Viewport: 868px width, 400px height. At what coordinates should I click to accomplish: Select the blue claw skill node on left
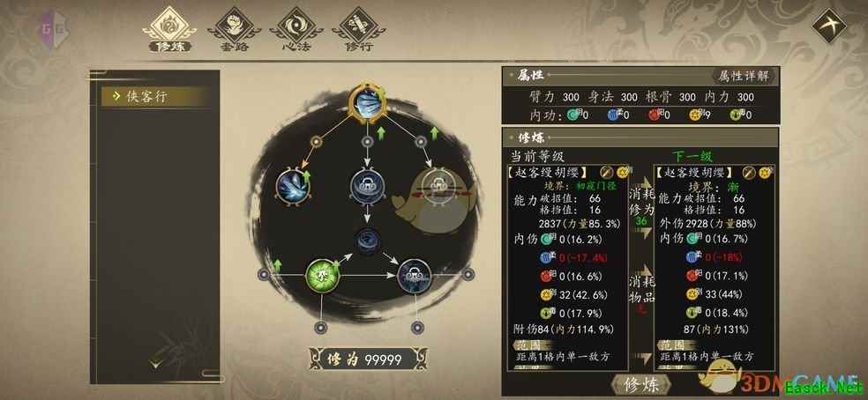click(294, 185)
